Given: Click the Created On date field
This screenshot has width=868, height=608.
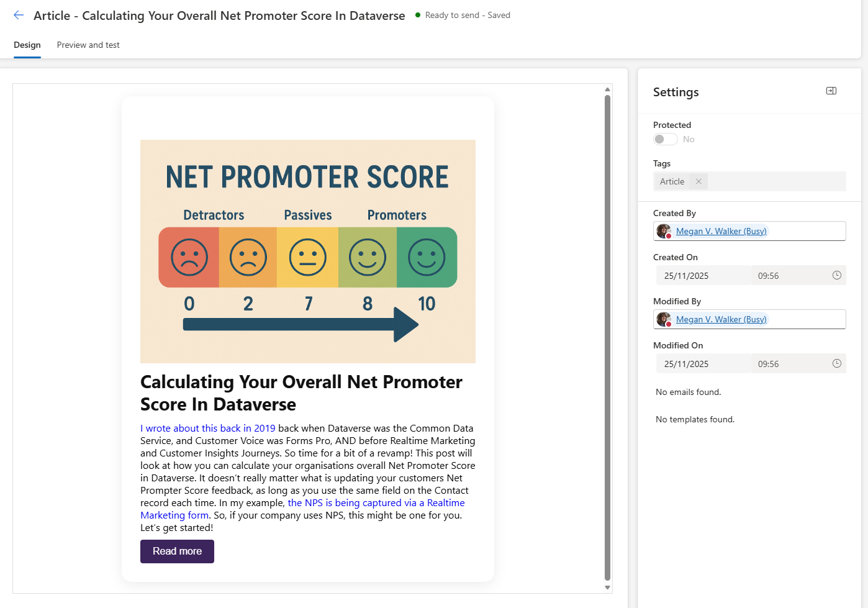Looking at the screenshot, I should click(702, 276).
